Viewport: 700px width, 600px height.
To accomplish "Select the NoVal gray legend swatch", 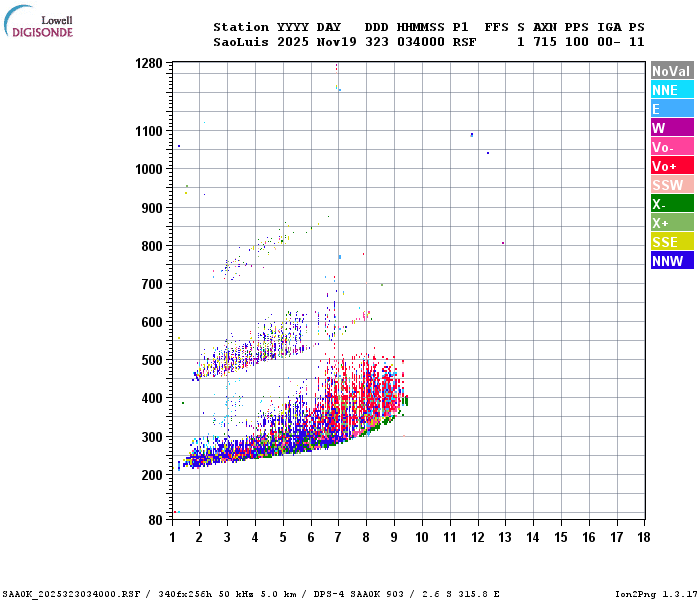I will click(x=672, y=71).
